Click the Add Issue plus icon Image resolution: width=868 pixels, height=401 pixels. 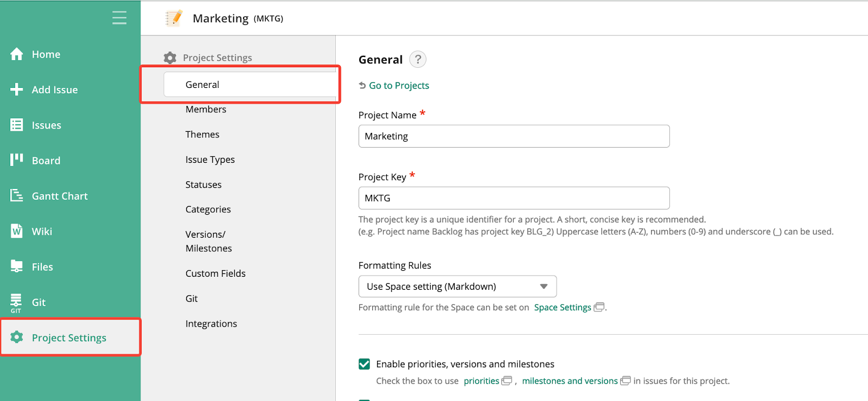point(17,90)
